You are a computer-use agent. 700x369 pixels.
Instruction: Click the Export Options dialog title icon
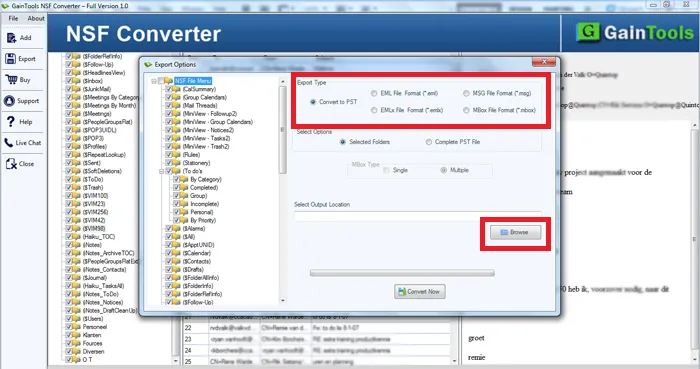[x=148, y=65]
